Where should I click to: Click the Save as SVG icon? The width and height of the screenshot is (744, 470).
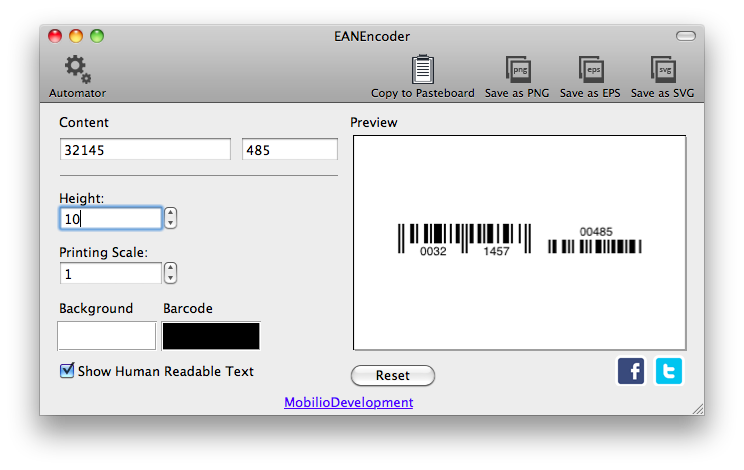[x=663, y=69]
